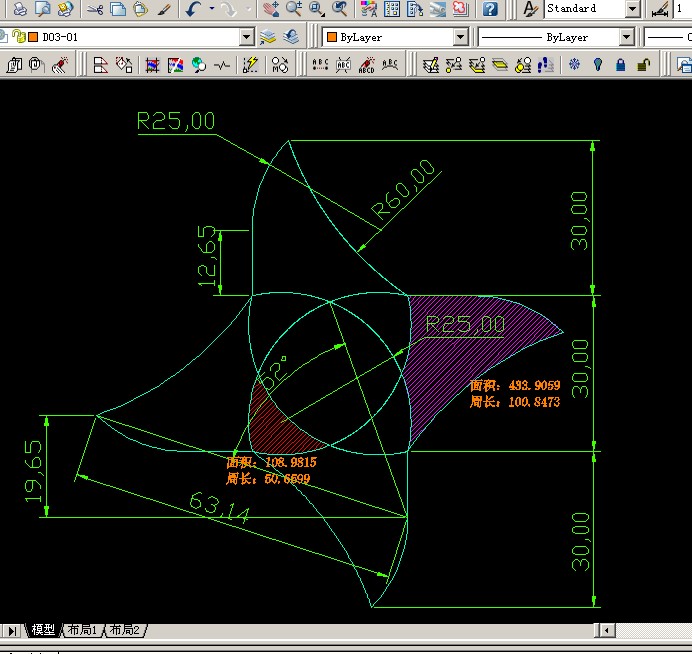Paste from clipboard
This screenshot has width=692, height=654.
[141, 9]
